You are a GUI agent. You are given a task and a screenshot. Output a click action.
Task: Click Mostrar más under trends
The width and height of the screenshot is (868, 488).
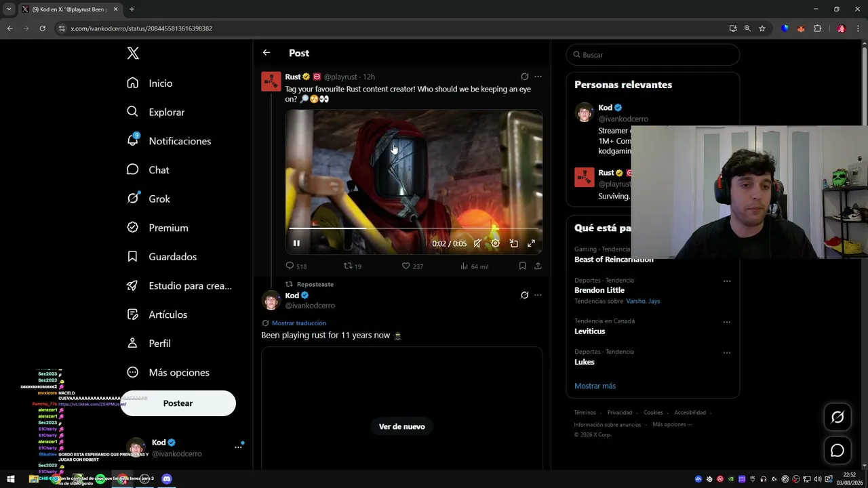coord(595,386)
